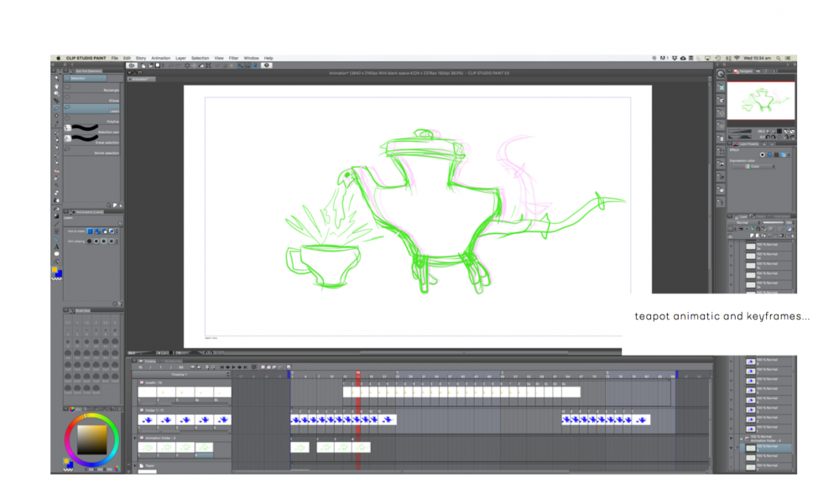
Task: Choose the Shrink selection sub tool
Action: (x=92, y=153)
